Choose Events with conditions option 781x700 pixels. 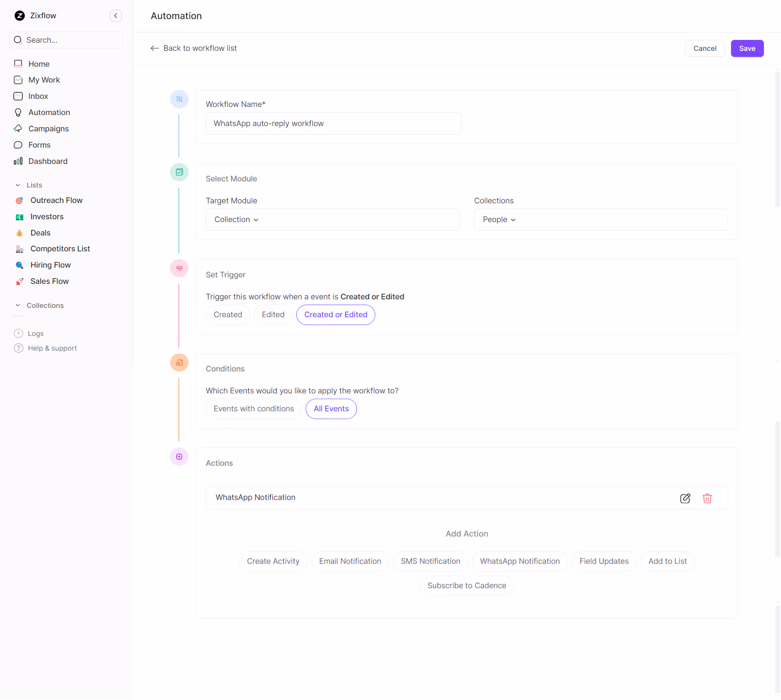point(254,409)
